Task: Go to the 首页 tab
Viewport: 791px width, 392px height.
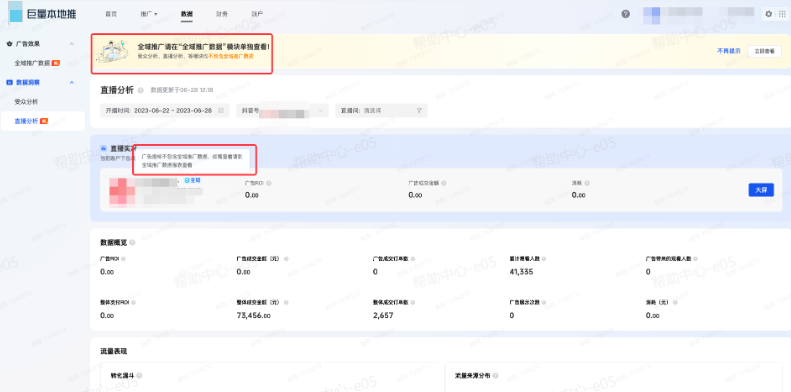Action: [111, 14]
